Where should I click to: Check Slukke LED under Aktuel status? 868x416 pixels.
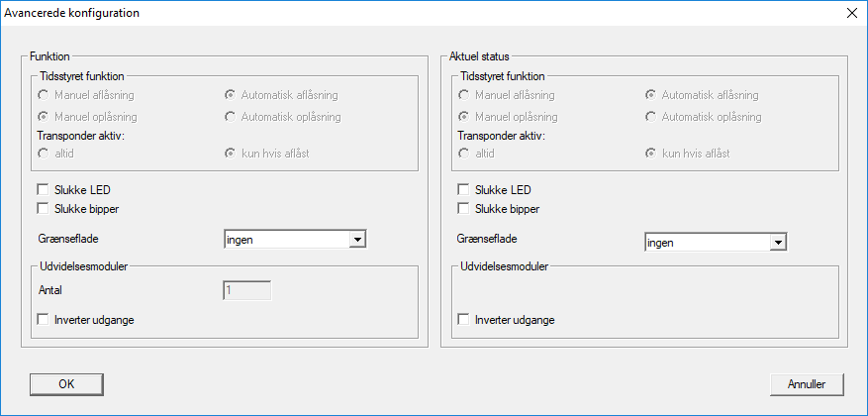click(x=463, y=189)
